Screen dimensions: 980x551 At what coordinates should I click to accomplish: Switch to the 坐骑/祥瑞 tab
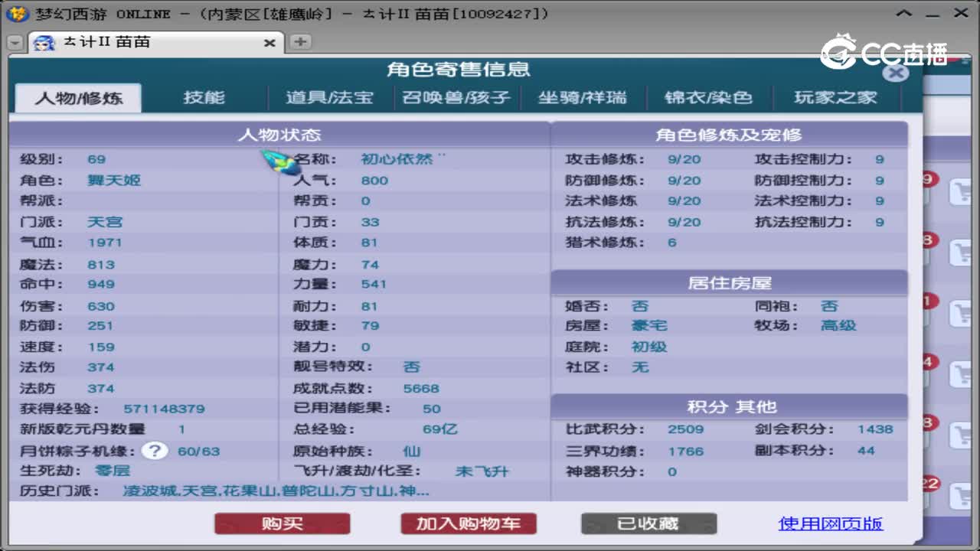coord(582,98)
